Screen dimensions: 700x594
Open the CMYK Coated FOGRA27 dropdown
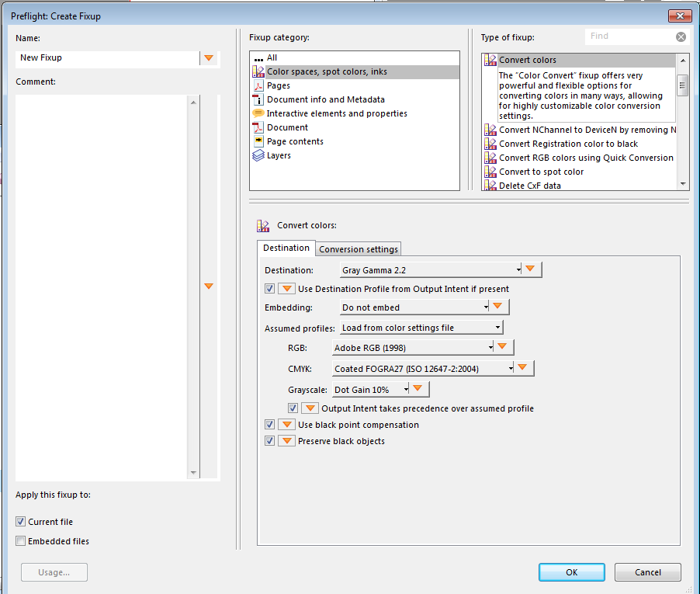coord(423,369)
